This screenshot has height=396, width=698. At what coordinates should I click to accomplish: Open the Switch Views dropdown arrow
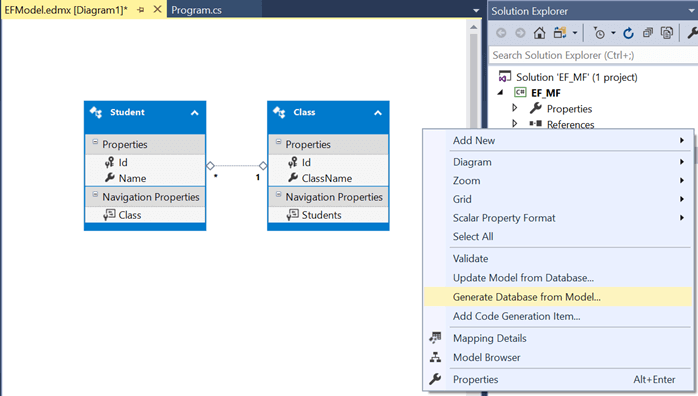click(575, 33)
